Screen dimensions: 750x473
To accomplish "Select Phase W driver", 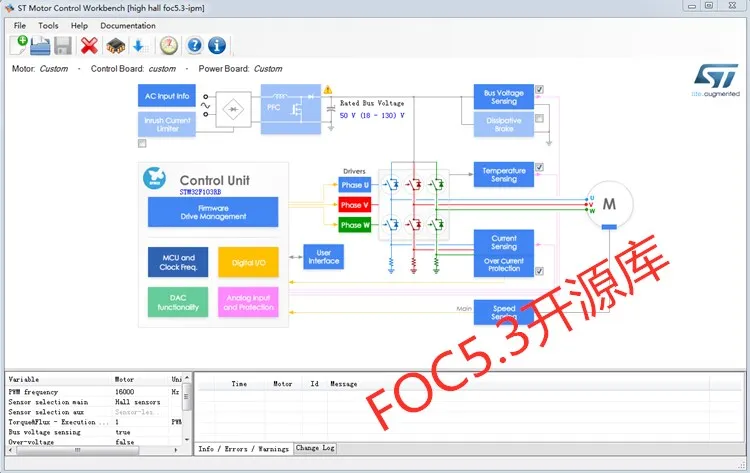I will coord(355,225).
